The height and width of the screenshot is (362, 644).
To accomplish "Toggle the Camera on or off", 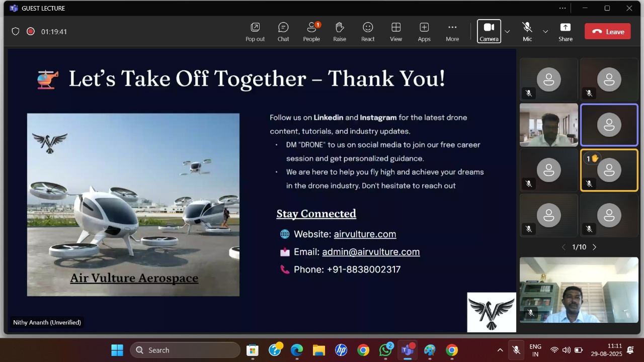I will coord(489,31).
